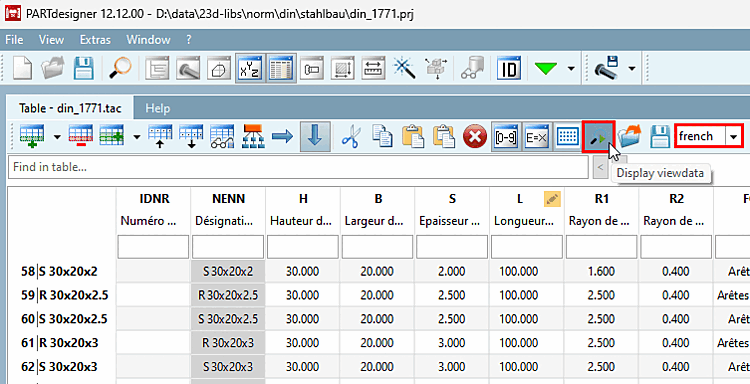750x384 pixels.
Task: Select row header 61 R 30x20x3
Action: point(62,343)
